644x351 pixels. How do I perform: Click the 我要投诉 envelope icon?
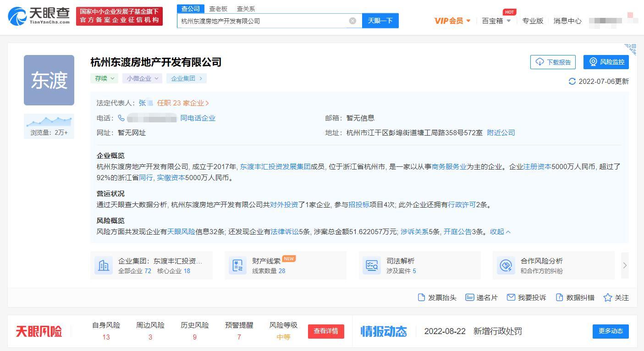[x=511, y=297]
